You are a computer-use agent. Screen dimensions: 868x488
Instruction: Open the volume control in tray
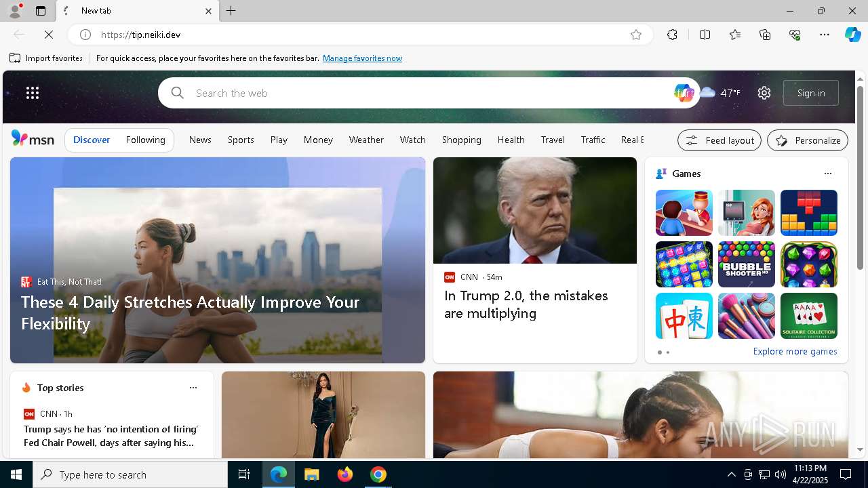(781, 474)
